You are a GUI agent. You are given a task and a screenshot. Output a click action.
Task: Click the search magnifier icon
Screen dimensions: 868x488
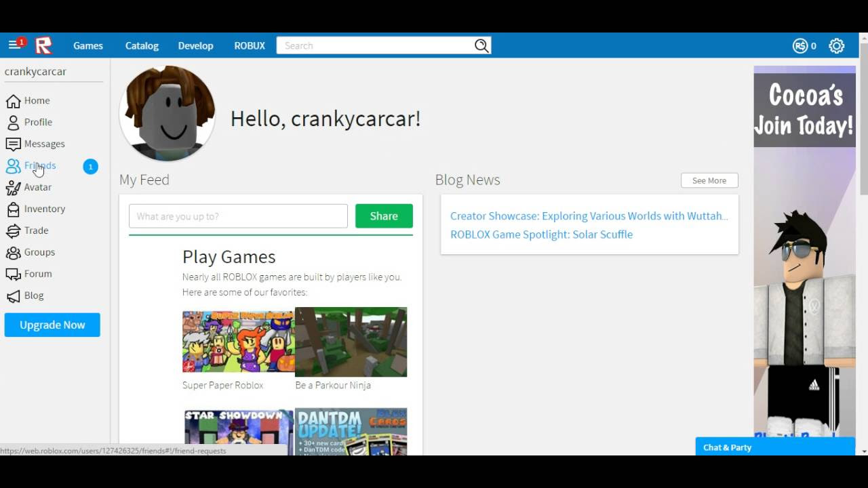pos(481,45)
